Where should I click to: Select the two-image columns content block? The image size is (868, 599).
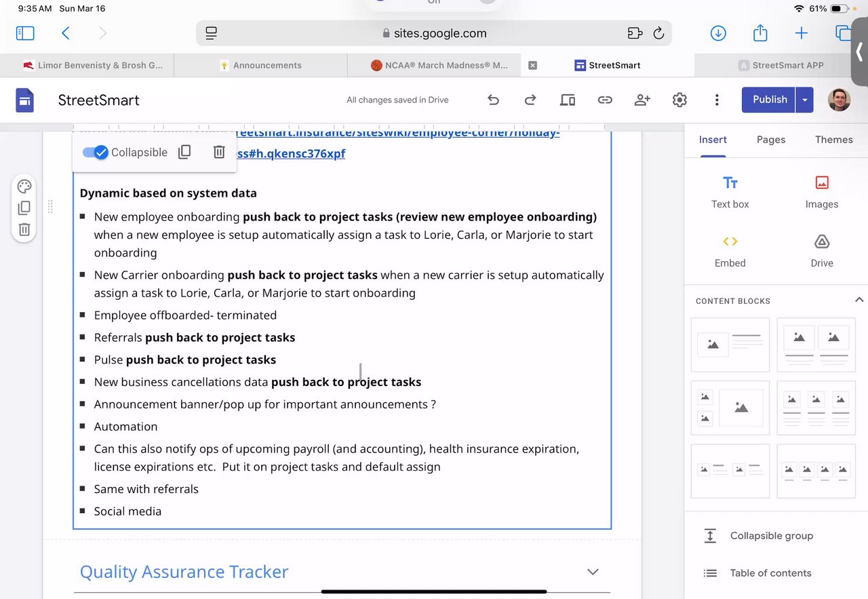coord(816,345)
